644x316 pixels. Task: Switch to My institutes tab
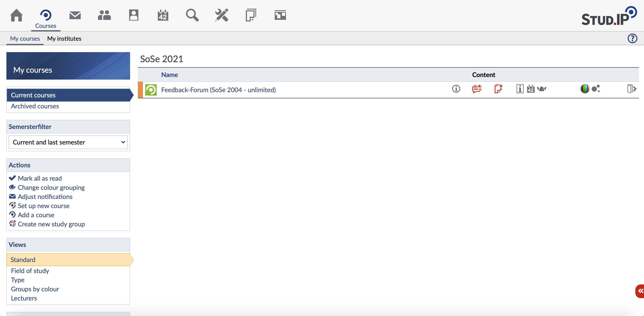(x=64, y=38)
